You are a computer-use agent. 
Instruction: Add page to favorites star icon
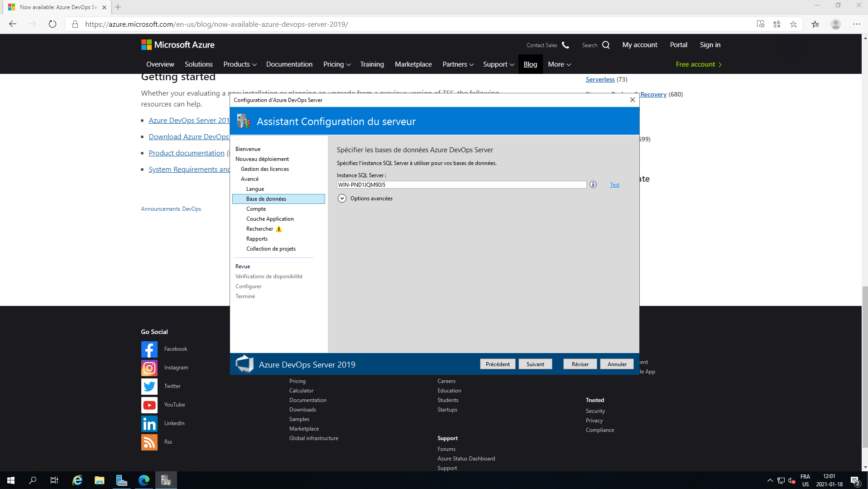coord(793,24)
